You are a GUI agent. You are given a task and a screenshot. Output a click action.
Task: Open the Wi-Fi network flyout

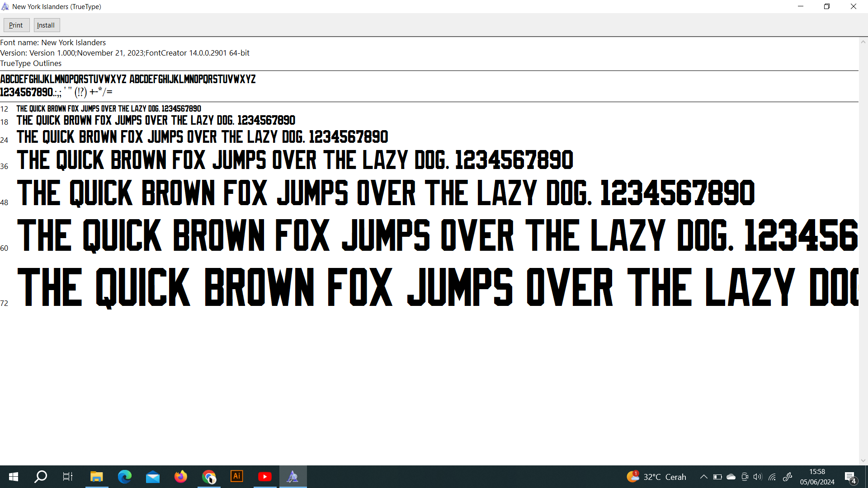click(x=772, y=477)
